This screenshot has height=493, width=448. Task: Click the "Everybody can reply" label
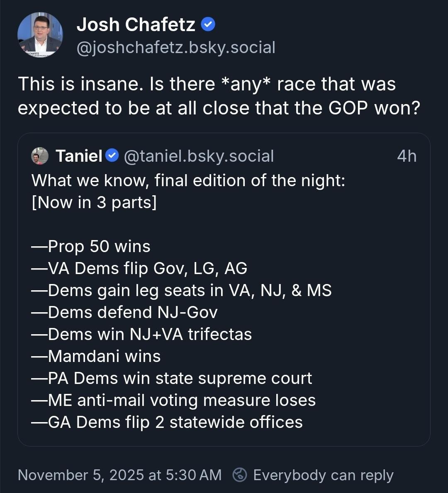tap(323, 475)
